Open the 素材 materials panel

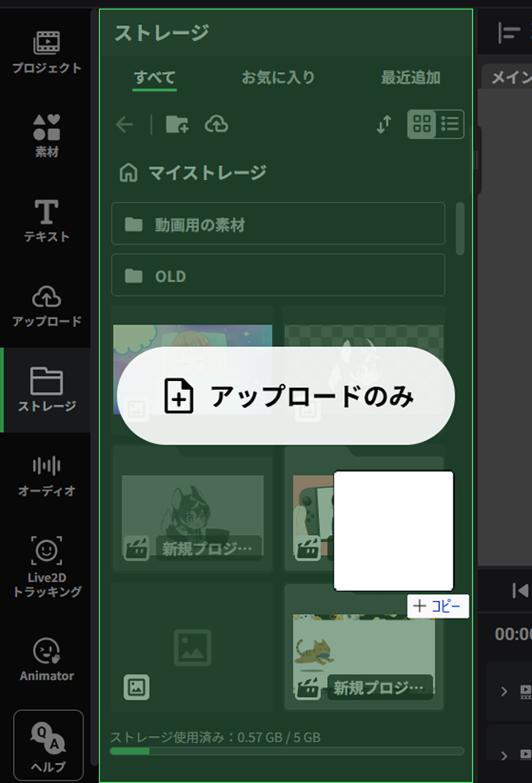tap(46, 136)
